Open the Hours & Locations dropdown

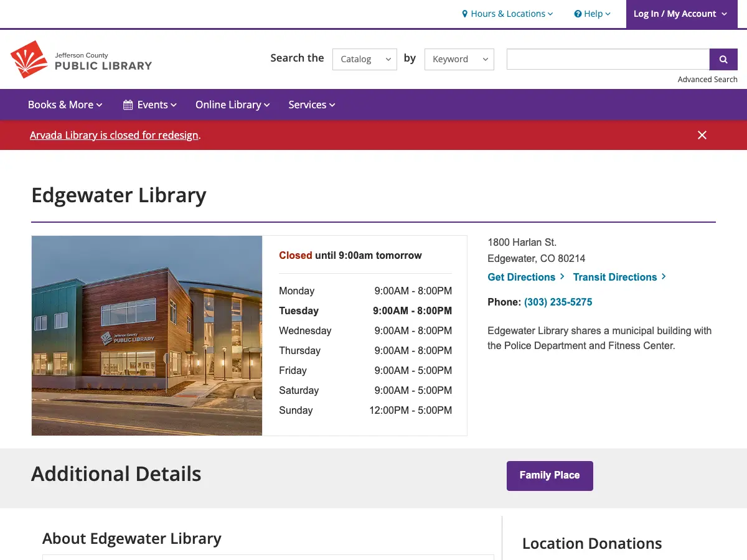[507, 14]
